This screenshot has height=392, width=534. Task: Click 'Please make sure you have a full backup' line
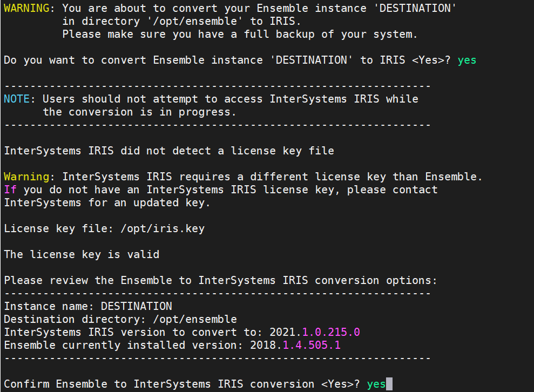240,34
